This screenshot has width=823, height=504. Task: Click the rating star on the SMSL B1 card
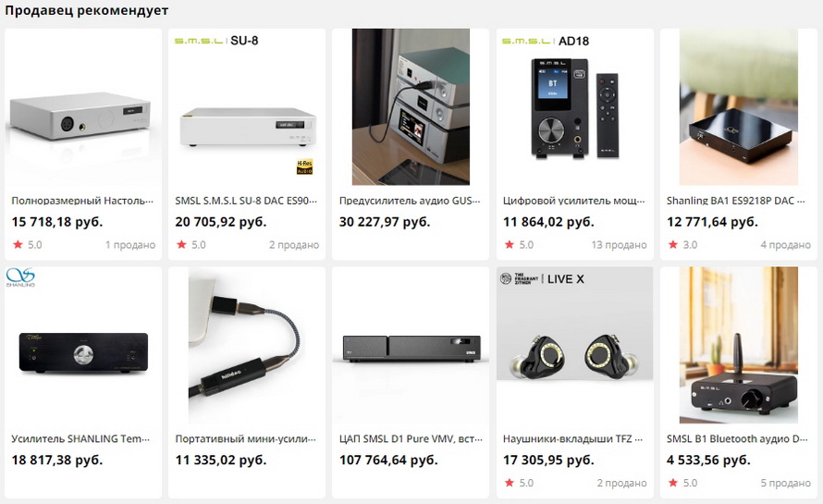[x=673, y=483]
